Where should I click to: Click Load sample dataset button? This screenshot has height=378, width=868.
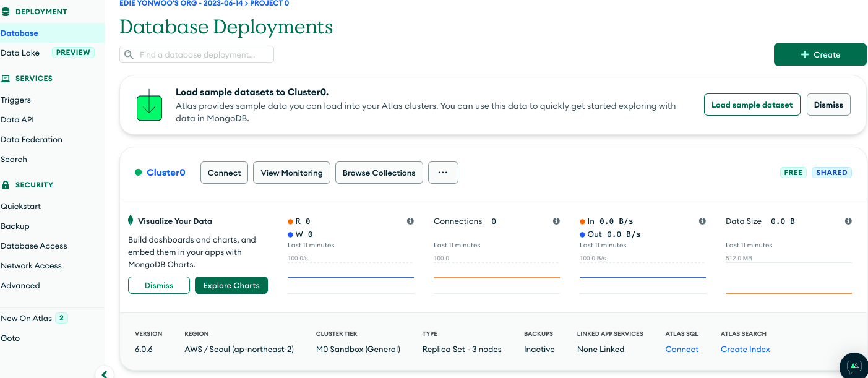pyautogui.click(x=752, y=105)
